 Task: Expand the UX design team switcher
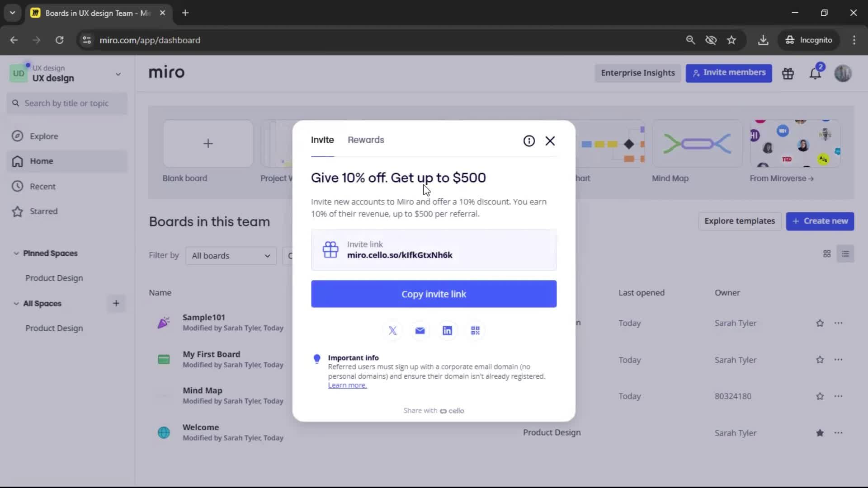point(118,74)
